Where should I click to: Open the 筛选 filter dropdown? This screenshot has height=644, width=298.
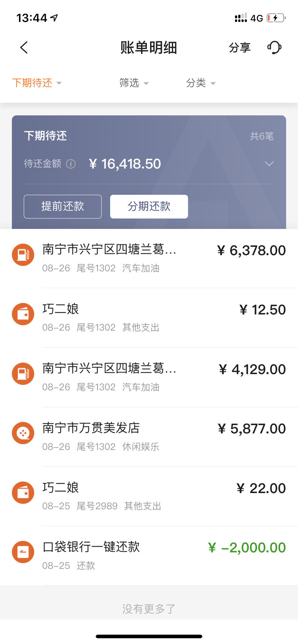pos(134,83)
